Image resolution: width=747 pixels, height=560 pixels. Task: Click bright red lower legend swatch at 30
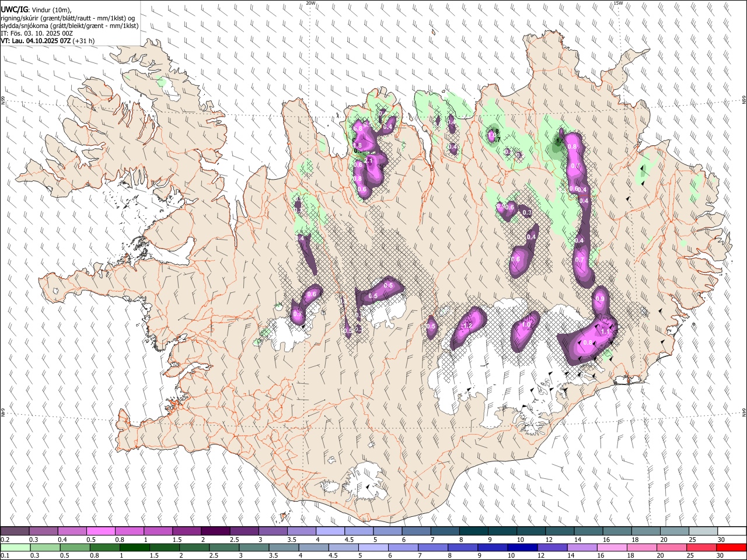pos(731,547)
